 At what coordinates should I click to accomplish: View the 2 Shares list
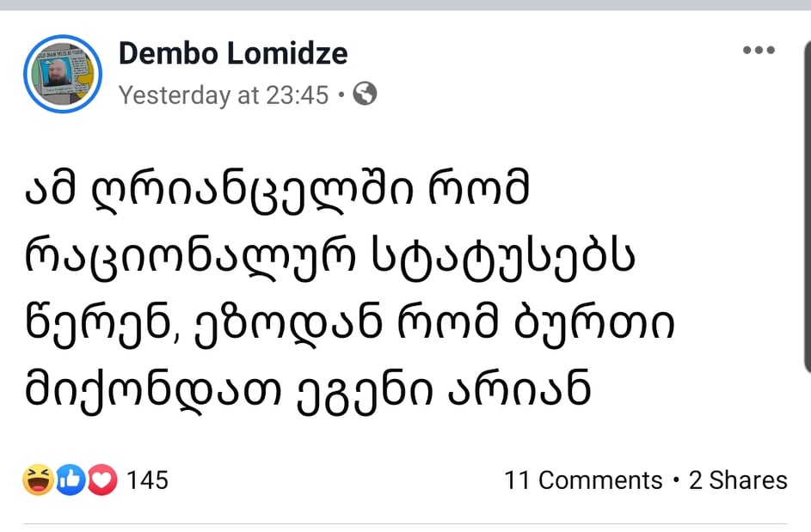738,480
